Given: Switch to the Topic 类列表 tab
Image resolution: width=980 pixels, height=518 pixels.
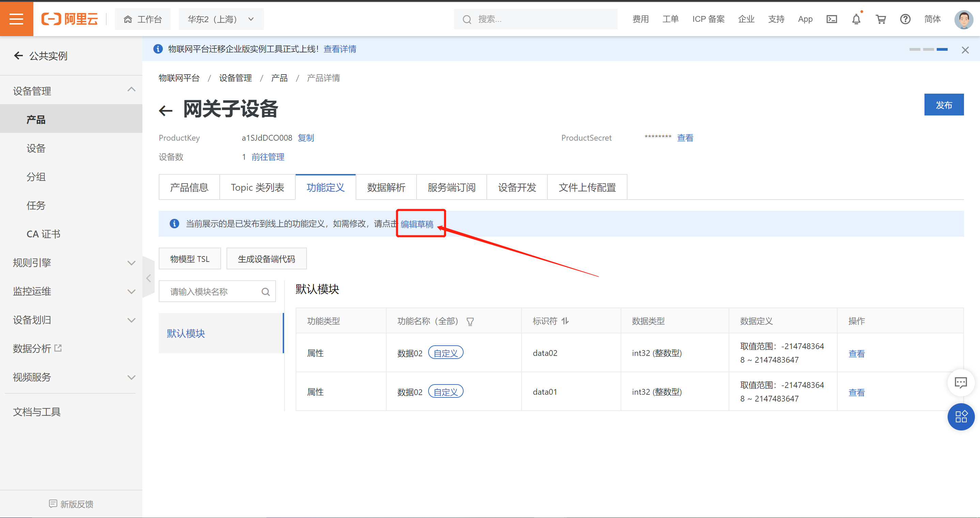Looking at the screenshot, I should pos(257,188).
